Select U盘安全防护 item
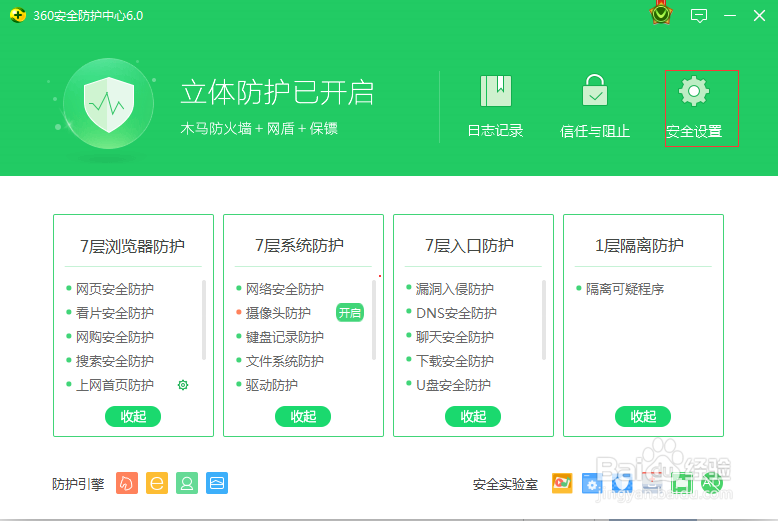This screenshot has width=778, height=521. [454, 385]
